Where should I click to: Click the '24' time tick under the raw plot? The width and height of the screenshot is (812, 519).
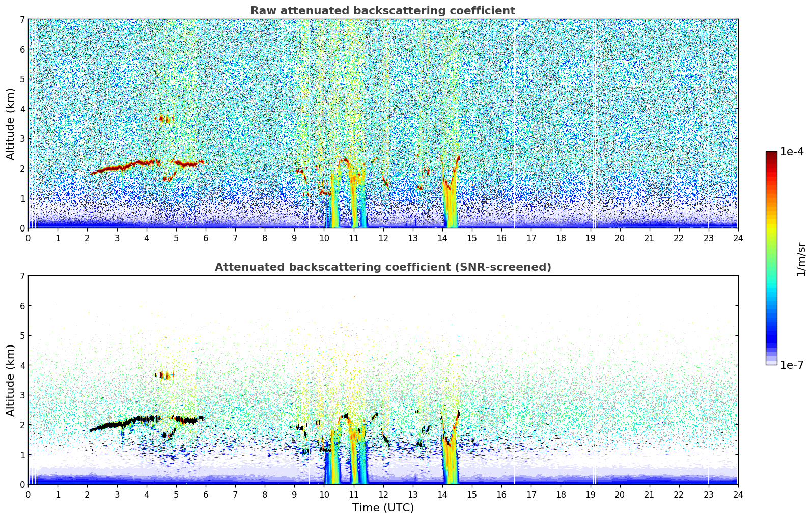point(738,238)
